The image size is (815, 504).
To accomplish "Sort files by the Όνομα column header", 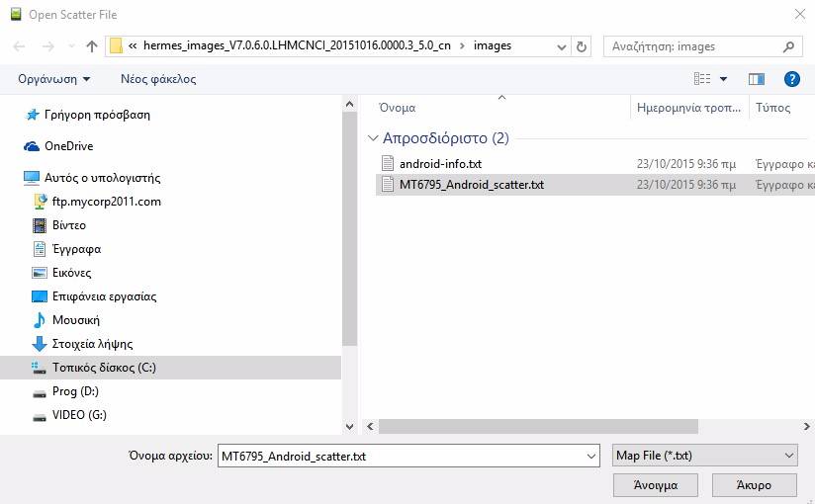I will (x=398, y=108).
